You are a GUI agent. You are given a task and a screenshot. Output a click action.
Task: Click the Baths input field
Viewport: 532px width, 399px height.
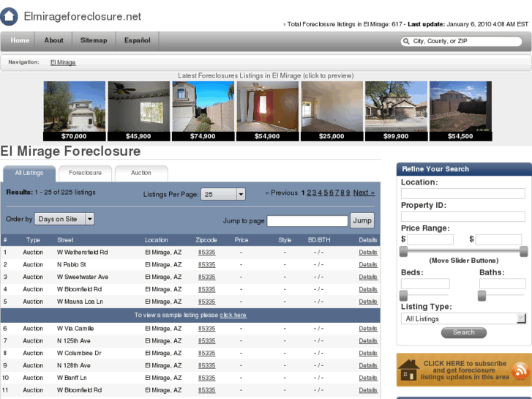[503, 283]
